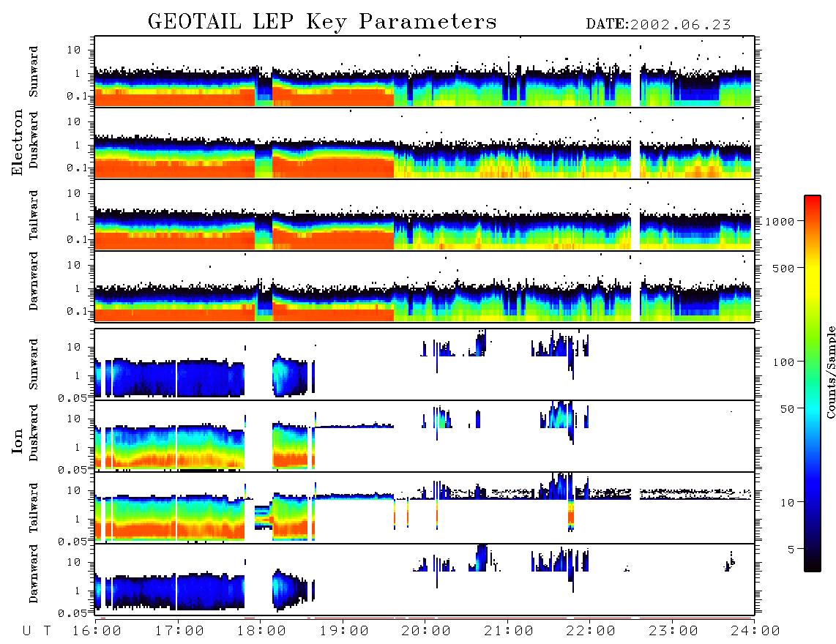Click the 22:00 time tick label

591,632
